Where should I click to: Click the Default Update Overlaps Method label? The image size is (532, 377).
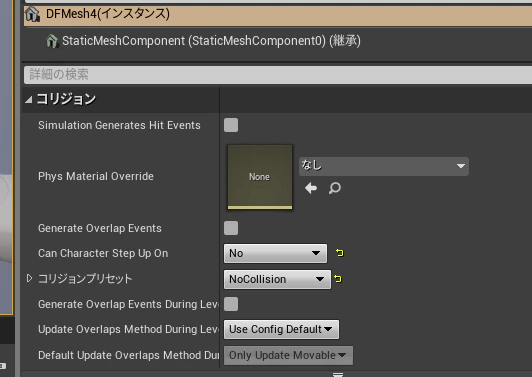128,355
